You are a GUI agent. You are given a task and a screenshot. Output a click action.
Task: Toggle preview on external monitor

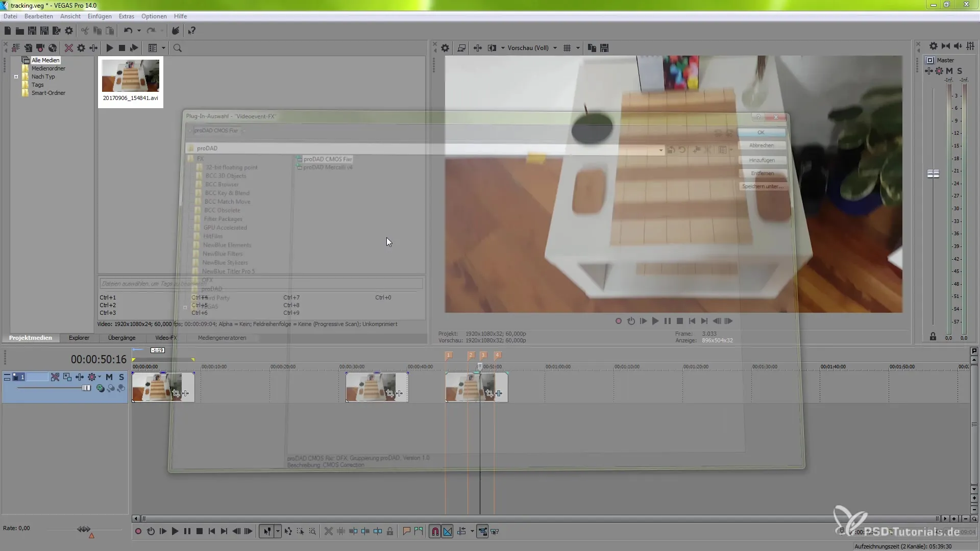coord(461,48)
